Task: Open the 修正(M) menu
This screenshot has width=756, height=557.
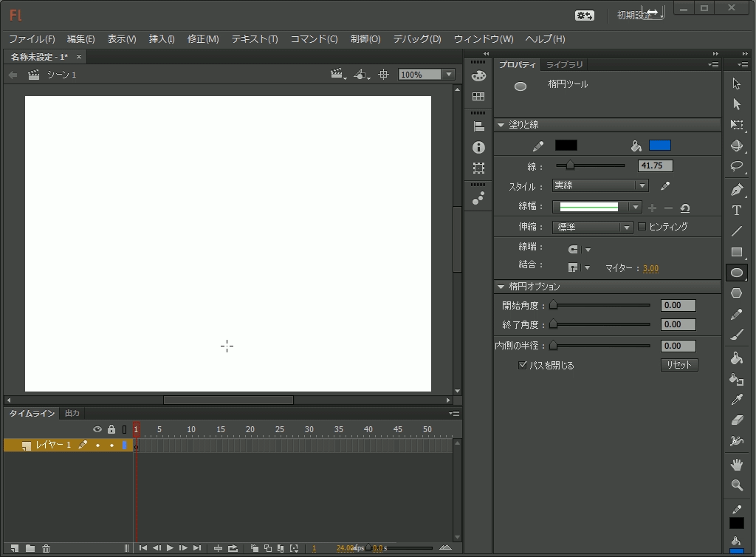Action: [x=203, y=39]
